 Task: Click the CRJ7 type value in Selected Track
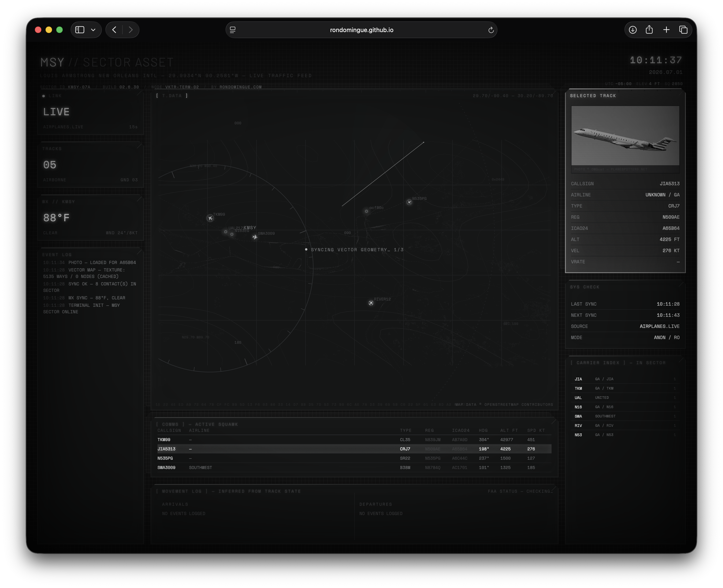pyautogui.click(x=674, y=206)
